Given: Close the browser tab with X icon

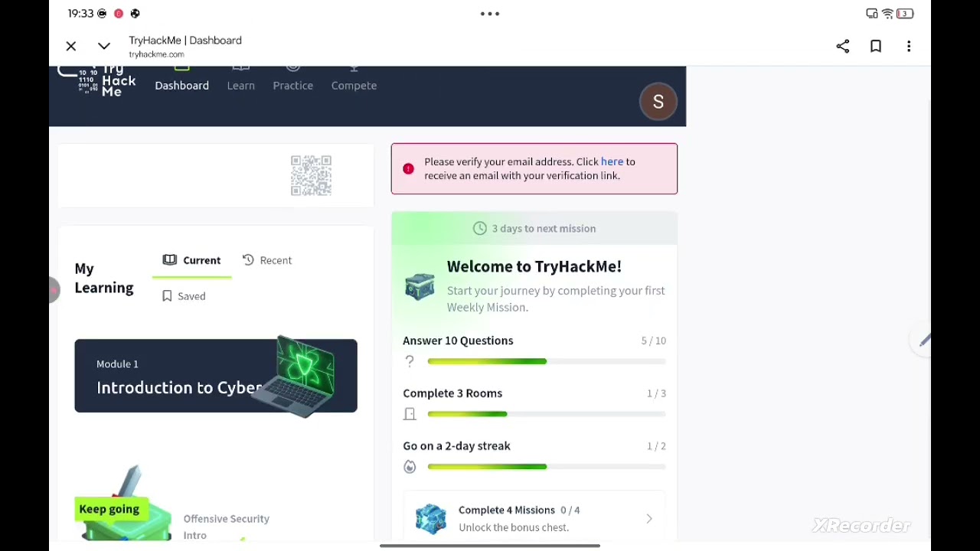Looking at the screenshot, I should (x=71, y=47).
